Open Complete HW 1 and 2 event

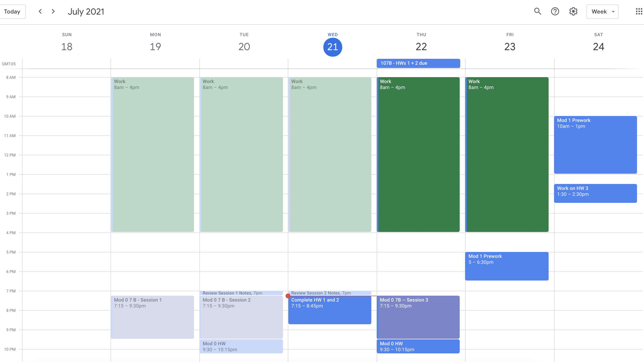(x=330, y=310)
